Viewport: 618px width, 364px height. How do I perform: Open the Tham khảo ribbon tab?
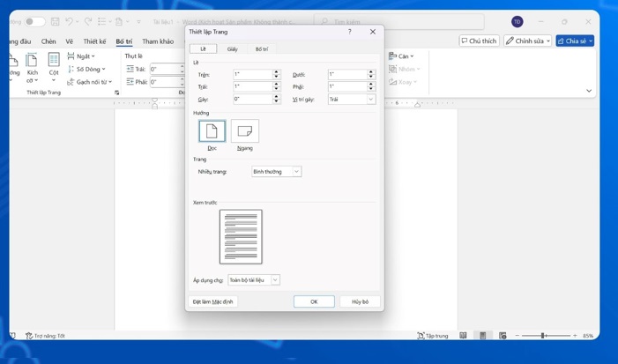[158, 41]
